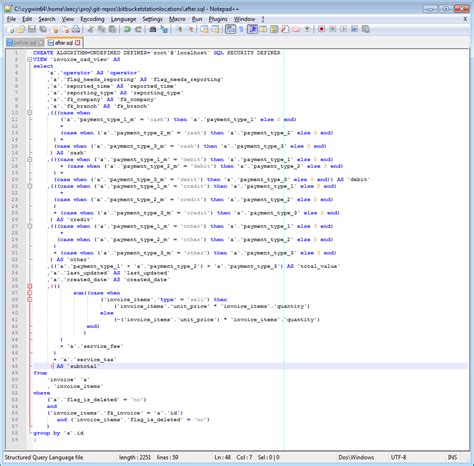Click the Save All toolbar icon
This screenshot has height=466, width=474.
click(43, 29)
